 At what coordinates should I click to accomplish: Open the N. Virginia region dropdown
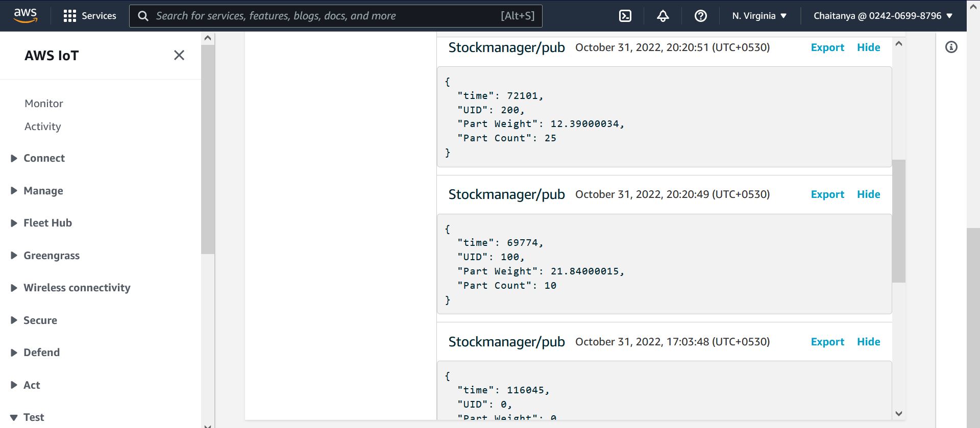click(759, 16)
